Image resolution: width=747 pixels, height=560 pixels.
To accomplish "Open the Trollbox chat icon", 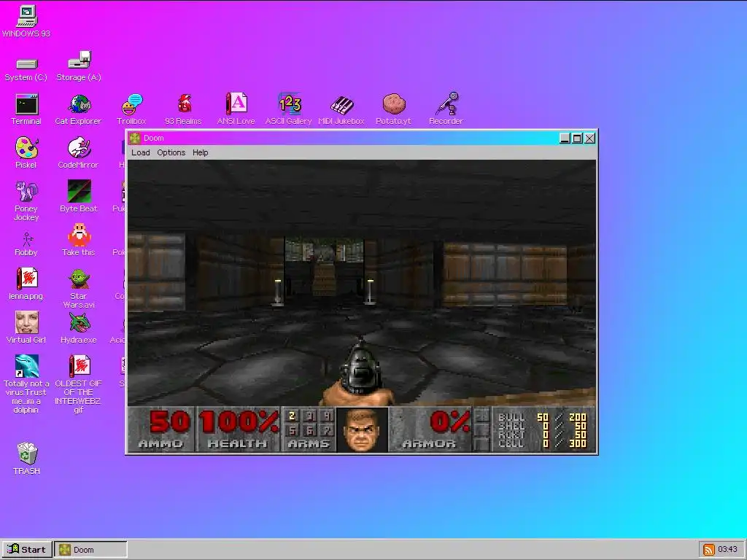I will (x=131, y=109).
